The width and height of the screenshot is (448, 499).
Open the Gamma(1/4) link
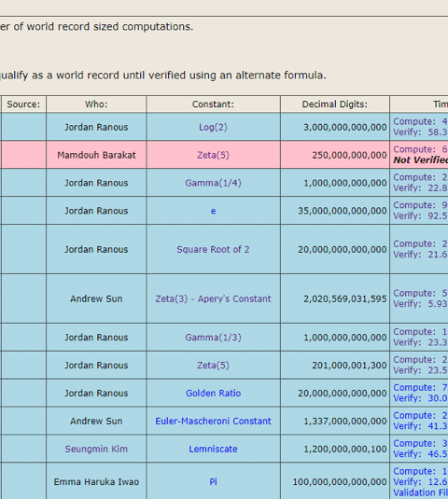213,183
